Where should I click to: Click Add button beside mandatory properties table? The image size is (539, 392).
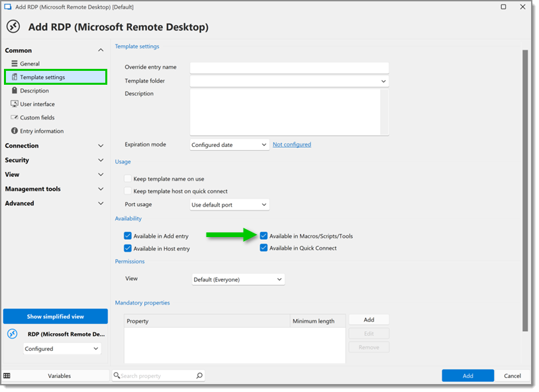[x=369, y=320]
